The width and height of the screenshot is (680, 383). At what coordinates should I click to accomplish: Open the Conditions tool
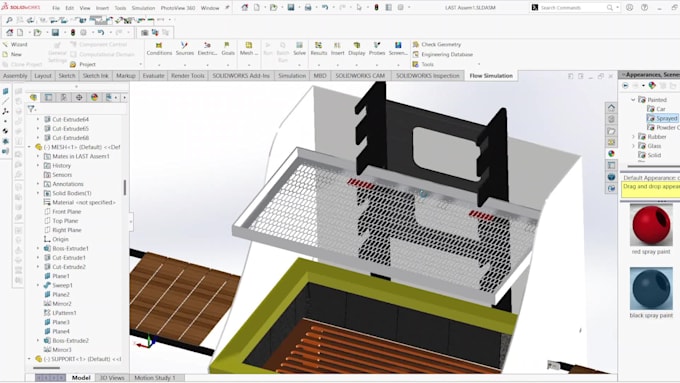(159, 49)
